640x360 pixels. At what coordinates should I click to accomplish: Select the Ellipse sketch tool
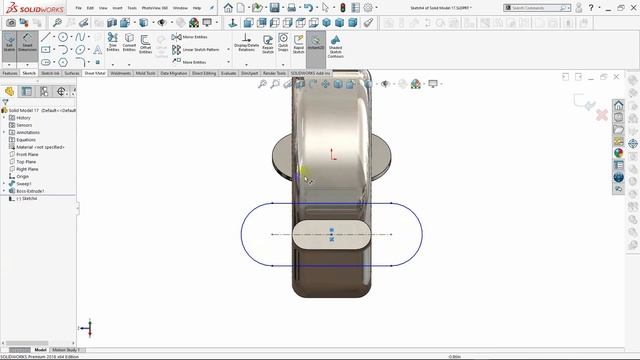pyautogui.click(x=80, y=50)
